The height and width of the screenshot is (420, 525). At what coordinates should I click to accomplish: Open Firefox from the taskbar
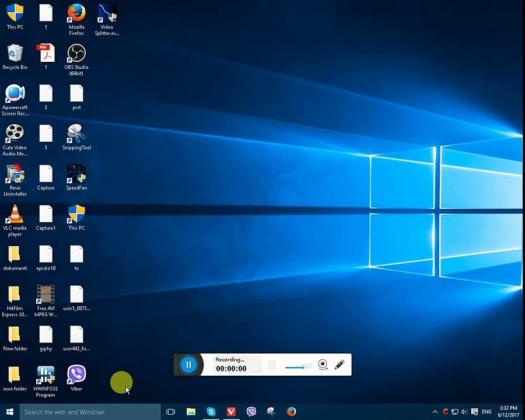(291, 412)
